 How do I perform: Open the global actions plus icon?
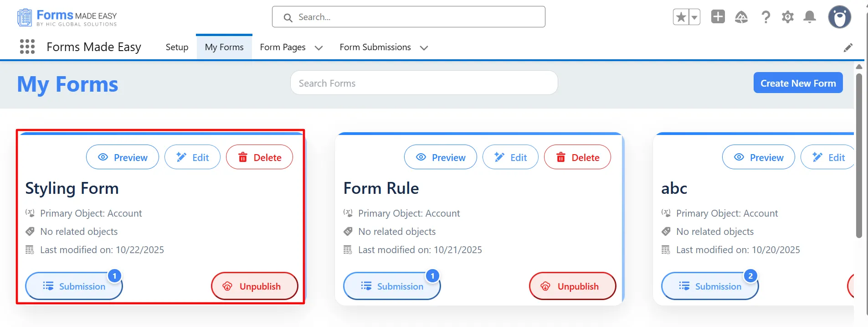(718, 17)
